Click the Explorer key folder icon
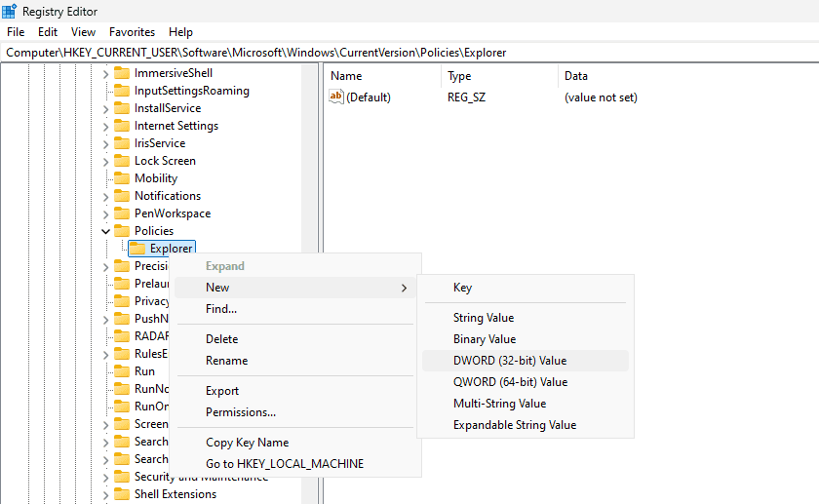This screenshot has height=504, width=819. [x=137, y=249]
